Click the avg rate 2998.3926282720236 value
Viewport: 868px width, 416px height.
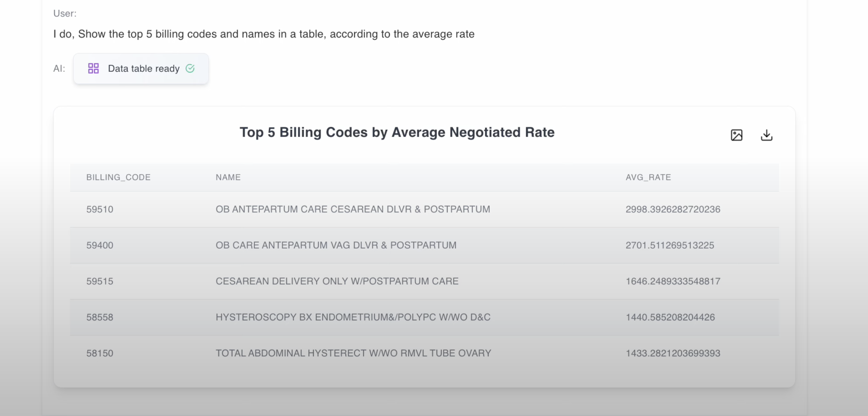pyautogui.click(x=673, y=209)
